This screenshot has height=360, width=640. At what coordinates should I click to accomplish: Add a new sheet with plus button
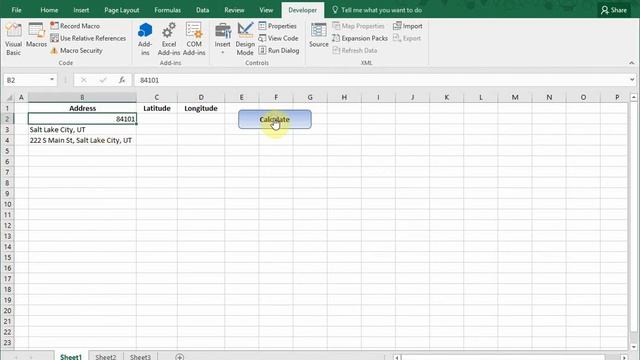point(179,357)
